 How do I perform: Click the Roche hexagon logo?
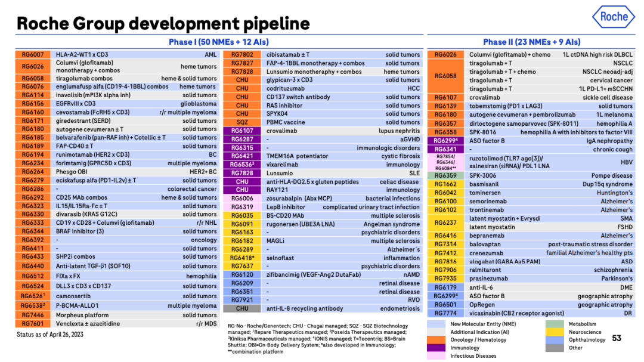pyautogui.click(x=614, y=17)
